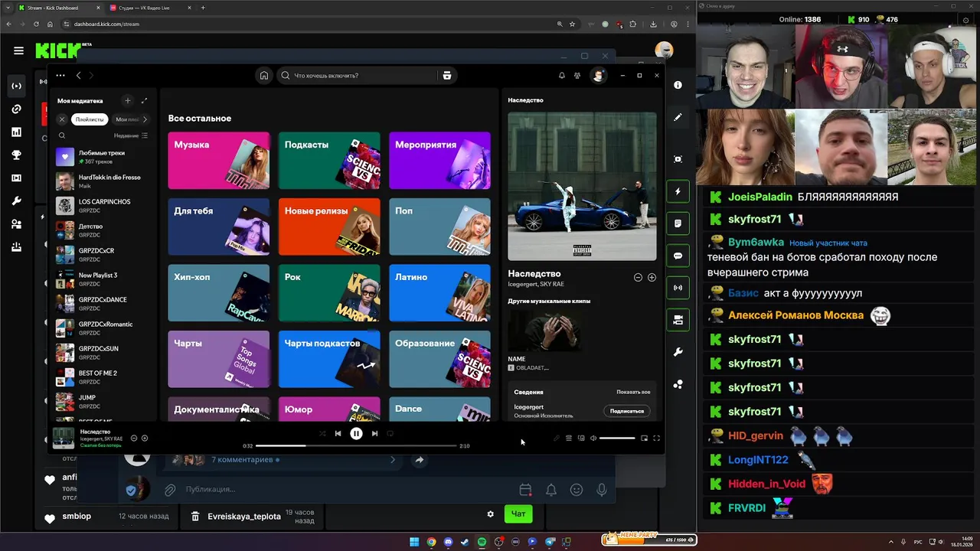Adjust the Spotify volume slider
The height and width of the screenshot is (551, 980).
pos(617,438)
